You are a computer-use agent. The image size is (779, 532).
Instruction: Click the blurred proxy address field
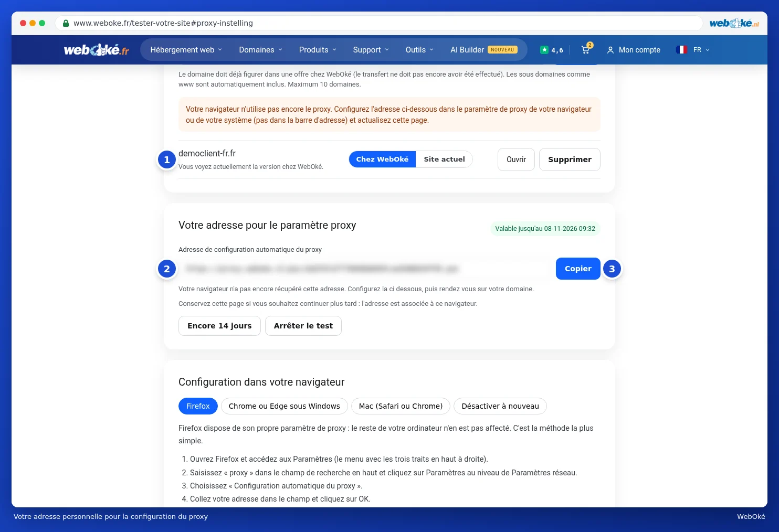click(x=364, y=269)
